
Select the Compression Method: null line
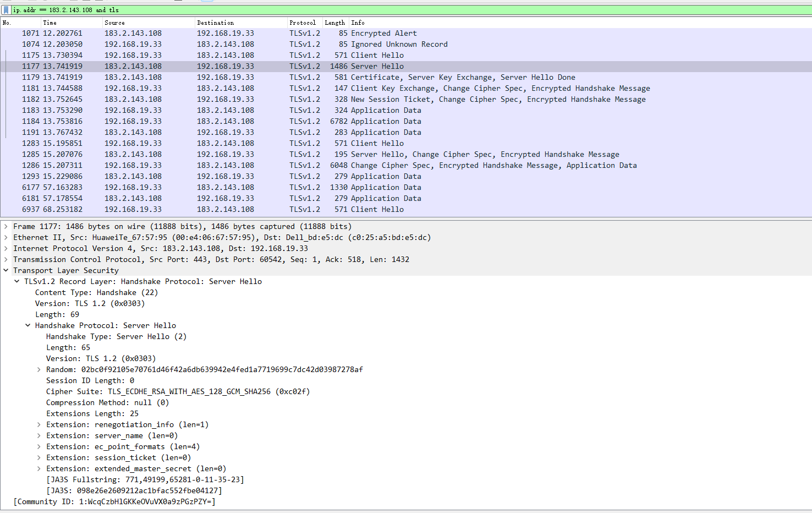pos(107,402)
